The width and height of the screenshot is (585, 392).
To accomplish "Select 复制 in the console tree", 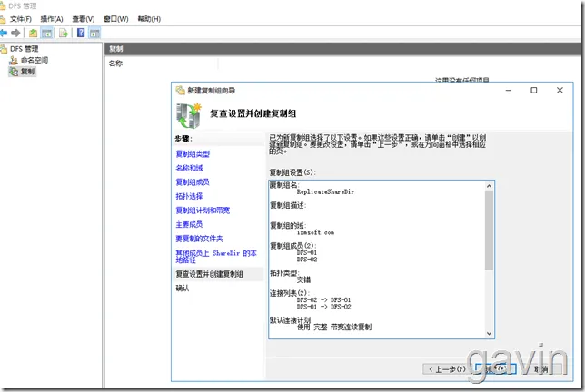I will (x=27, y=71).
